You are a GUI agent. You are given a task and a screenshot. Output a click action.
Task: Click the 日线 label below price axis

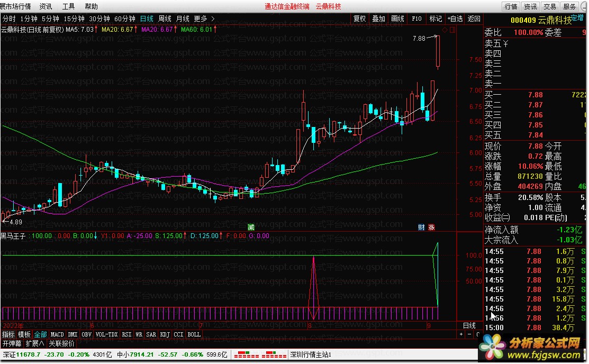[469, 325]
